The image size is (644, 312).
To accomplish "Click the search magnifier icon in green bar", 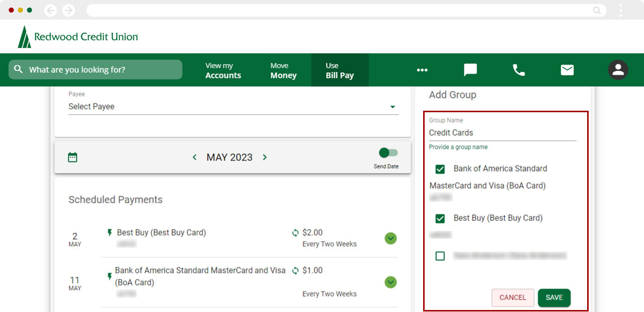I will (x=19, y=69).
